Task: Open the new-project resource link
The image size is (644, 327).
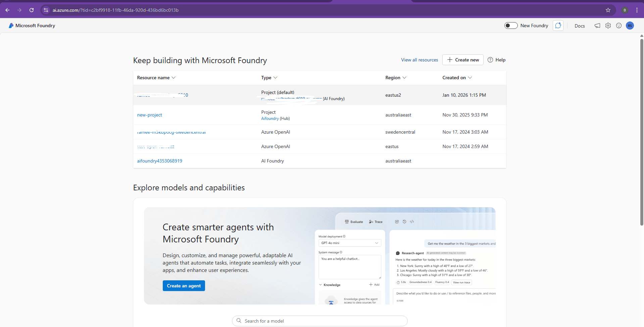Action: click(x=149, y=115)
